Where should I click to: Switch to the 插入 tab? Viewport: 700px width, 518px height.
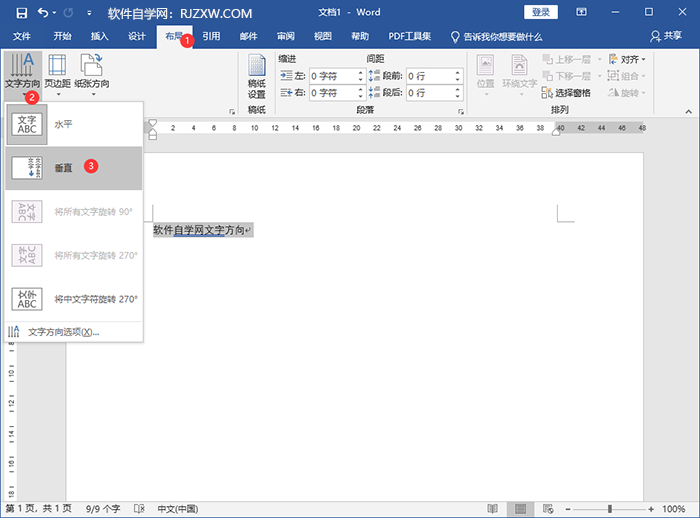point(100,36)
